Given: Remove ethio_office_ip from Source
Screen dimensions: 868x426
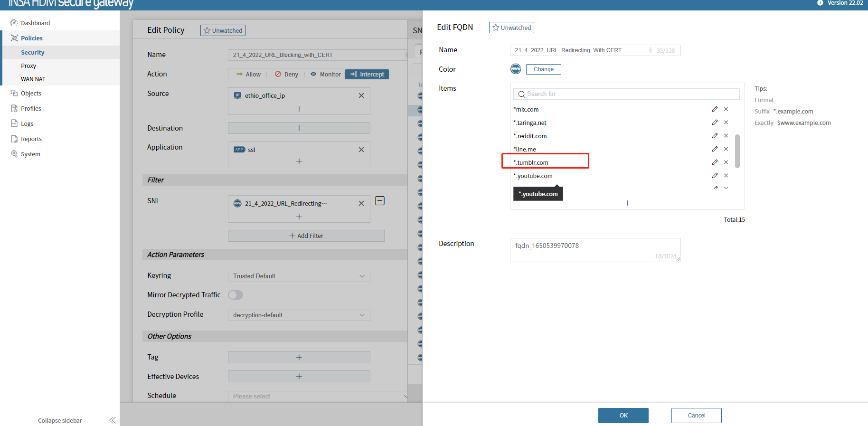Looking at the screenshot, I should coord(361,95).
